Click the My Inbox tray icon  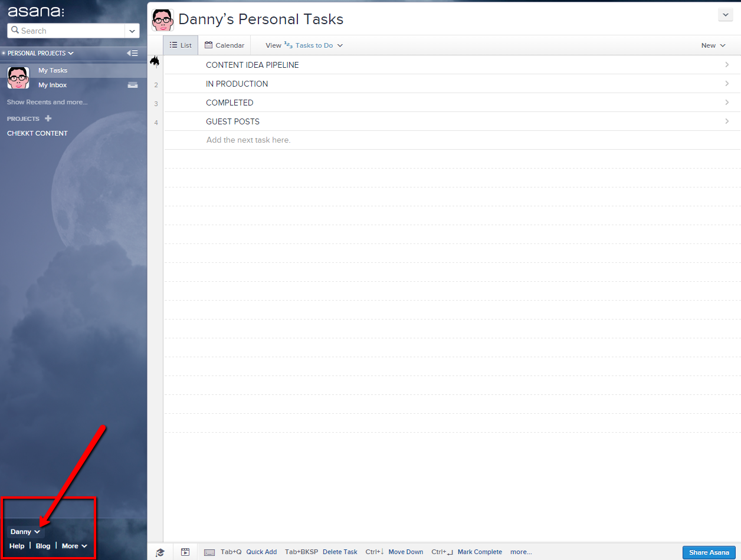[x=133, y=85]
